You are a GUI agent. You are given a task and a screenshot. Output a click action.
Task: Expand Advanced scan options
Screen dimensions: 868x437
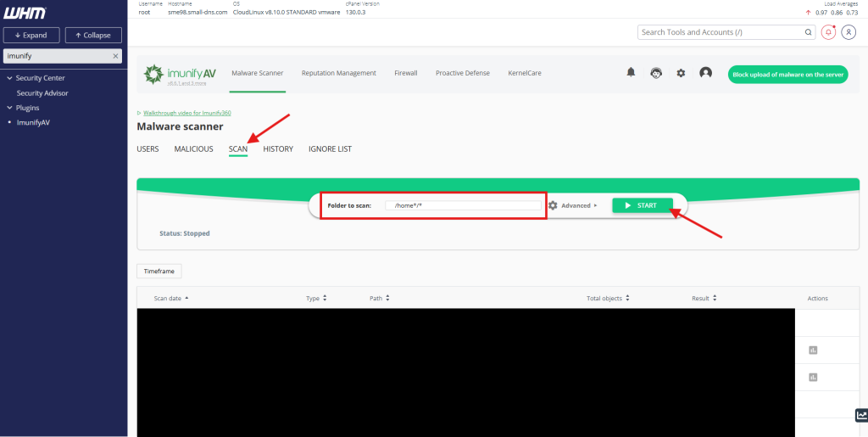573,205
